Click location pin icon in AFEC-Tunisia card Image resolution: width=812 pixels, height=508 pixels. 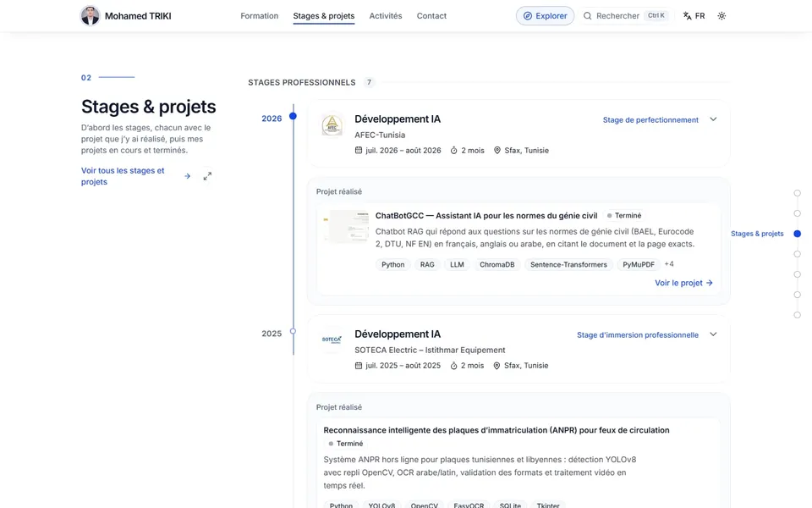coord(497,151)
